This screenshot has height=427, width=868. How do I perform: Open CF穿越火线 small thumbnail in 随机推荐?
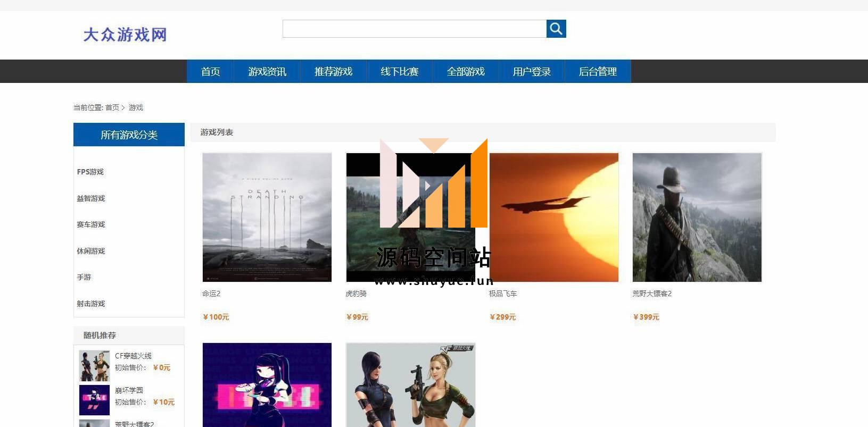point(94,366)
